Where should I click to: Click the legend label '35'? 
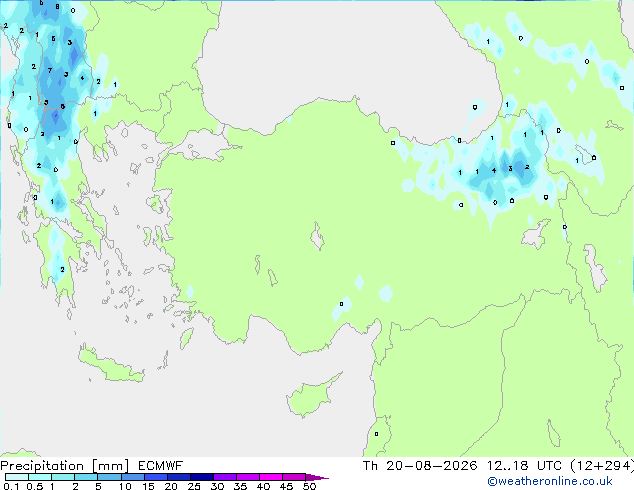240,486
